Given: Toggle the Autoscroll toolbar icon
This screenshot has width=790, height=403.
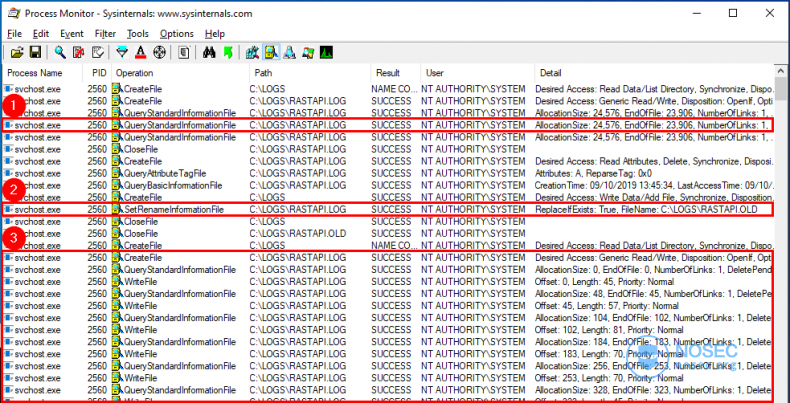Looking at the screenshot, I should (x=78, y=52).
